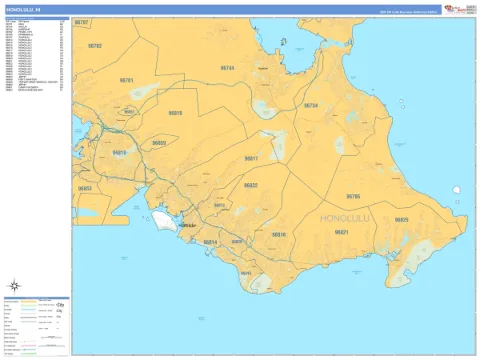Select ZIP code 96701 area label
480x360 pixels.
126,80
